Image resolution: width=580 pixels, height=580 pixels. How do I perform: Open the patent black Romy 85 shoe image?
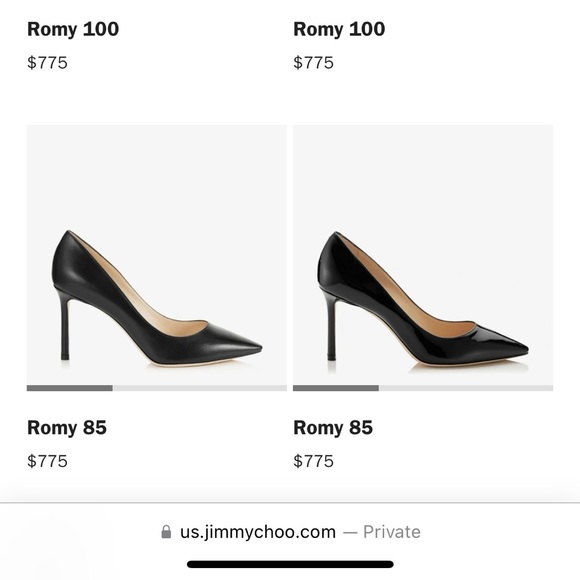click(x=423, y=255)
